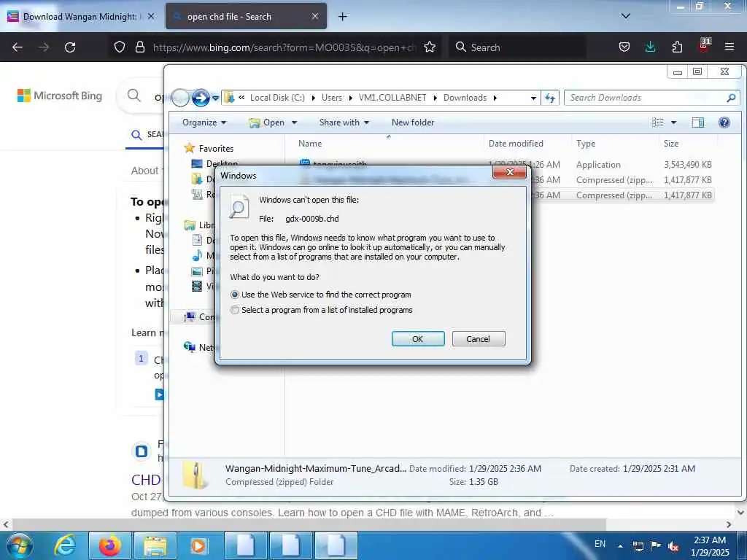This screenshot has height=560, width=747.
Task: Click Open in Explorer toolbar
Action: 267,122
